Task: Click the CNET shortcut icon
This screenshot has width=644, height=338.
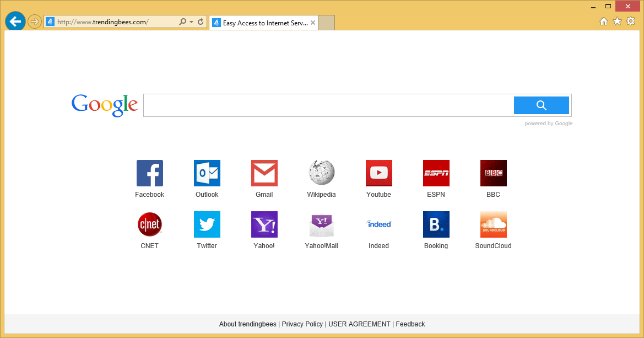Action: (x=150, y=224)
